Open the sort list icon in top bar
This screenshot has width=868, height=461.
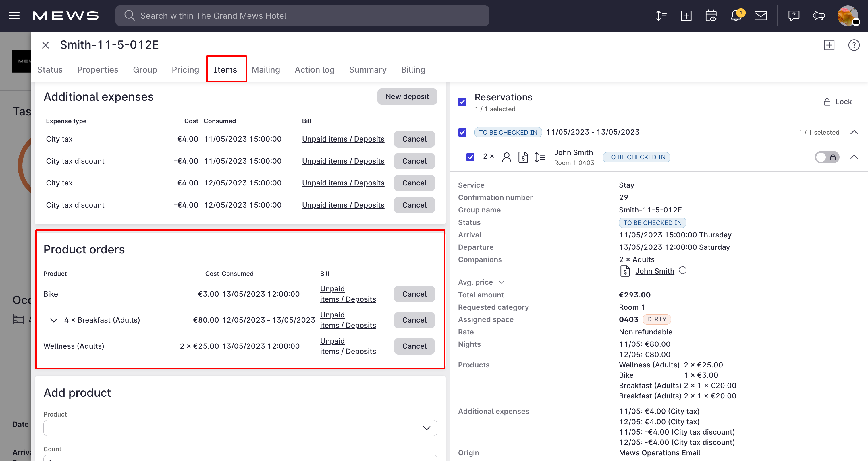(x=661, y=16)
